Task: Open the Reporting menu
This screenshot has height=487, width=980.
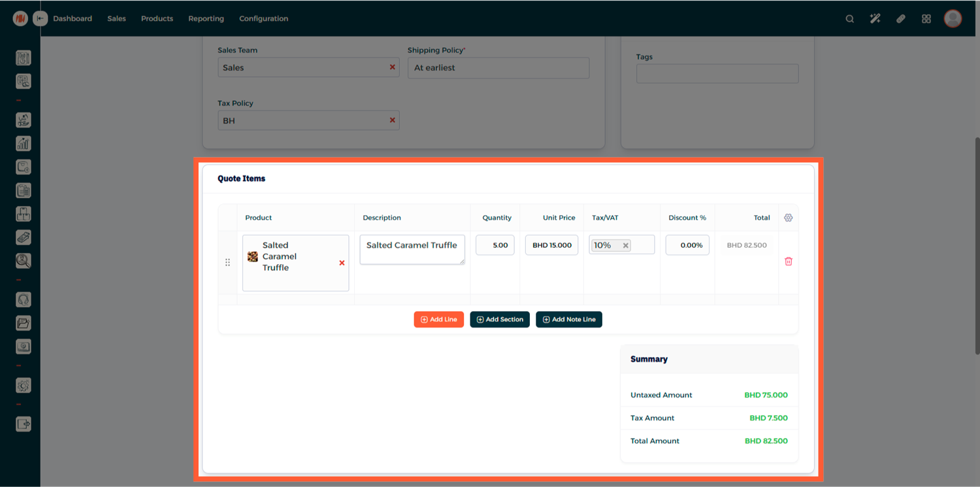Action: click(206, 19)
